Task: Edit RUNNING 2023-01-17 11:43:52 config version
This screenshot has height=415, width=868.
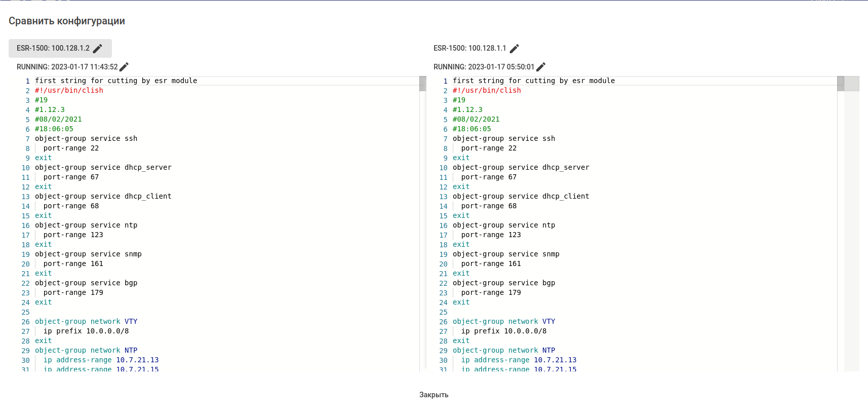Action: (124, 67)
